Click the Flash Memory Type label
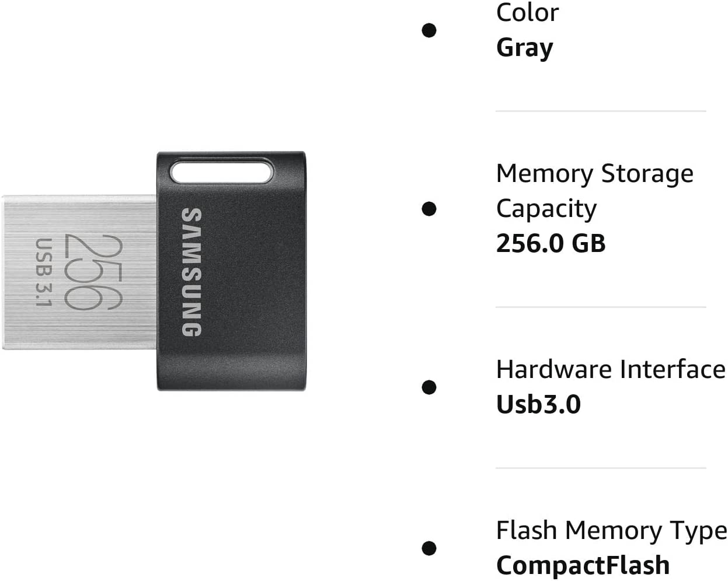This screenshot has width=728, height=581. click(x=611, y=530)
